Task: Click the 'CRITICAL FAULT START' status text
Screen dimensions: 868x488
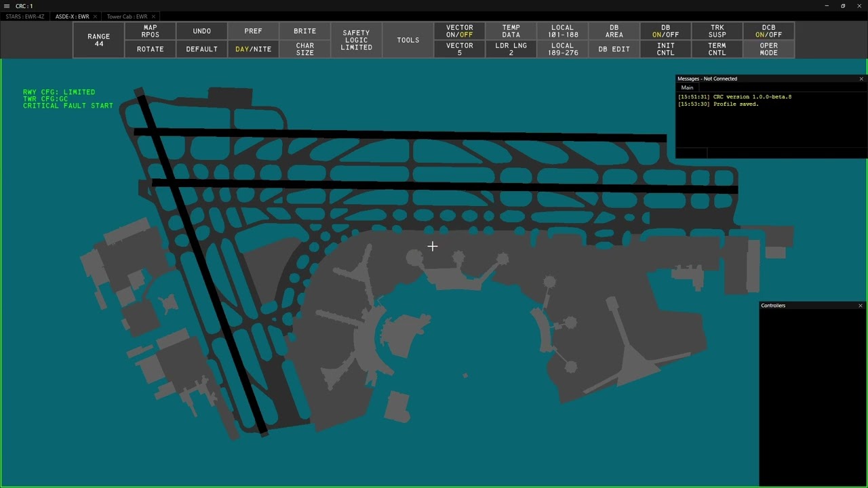Action: click(68, 106)
